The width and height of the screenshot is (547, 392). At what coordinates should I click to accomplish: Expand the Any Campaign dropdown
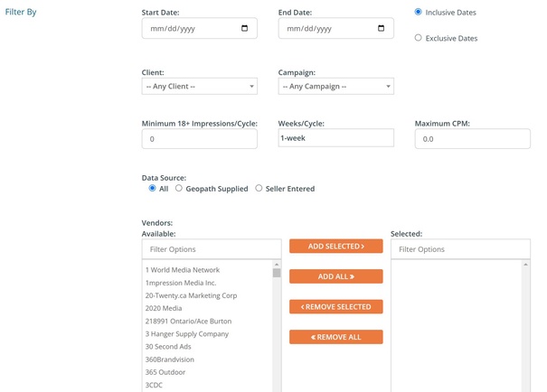(x=335, y=87)
